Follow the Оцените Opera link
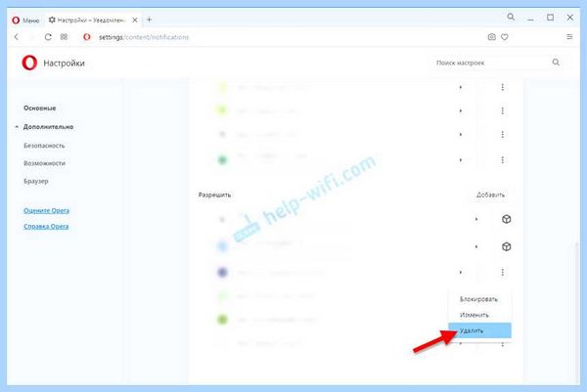The width and height of the screenshot is (587, 392). click(46, 210)
